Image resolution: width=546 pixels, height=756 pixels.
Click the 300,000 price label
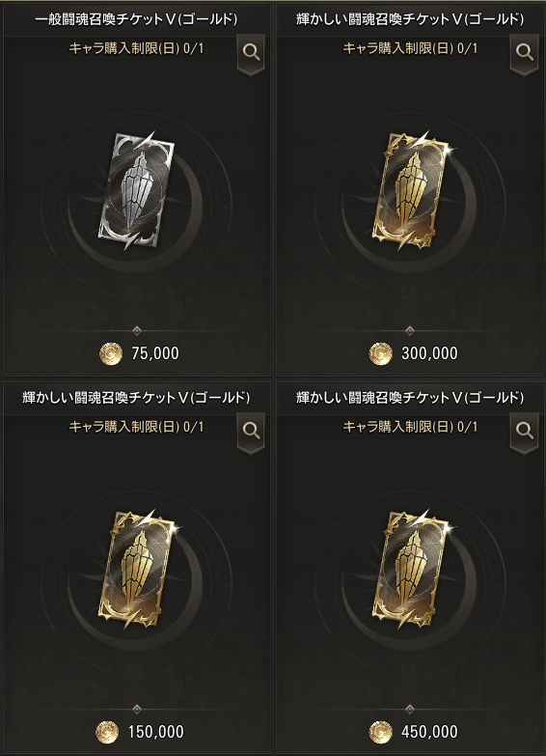(429, 353)
